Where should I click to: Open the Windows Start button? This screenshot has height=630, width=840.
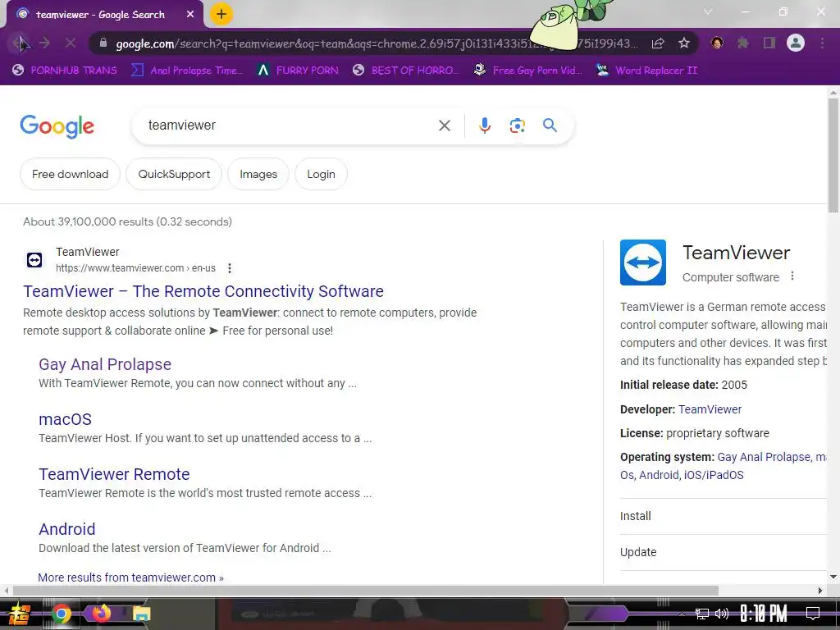pos(20,614)
